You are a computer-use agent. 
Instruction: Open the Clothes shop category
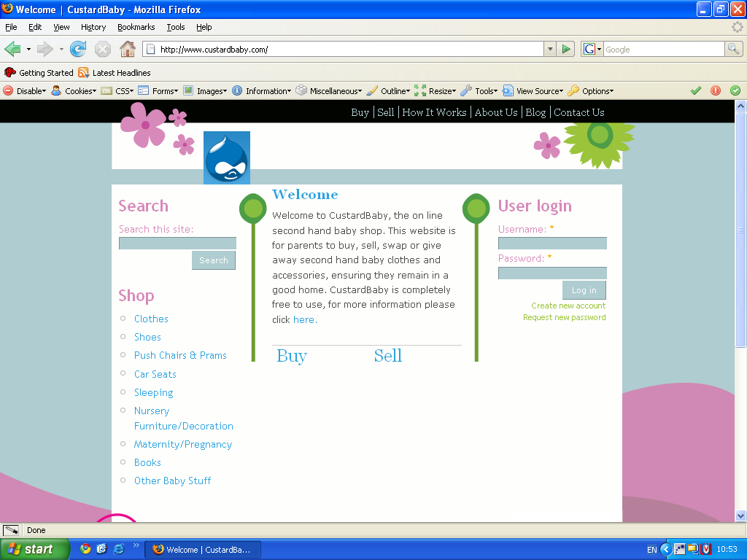(151, 319)
